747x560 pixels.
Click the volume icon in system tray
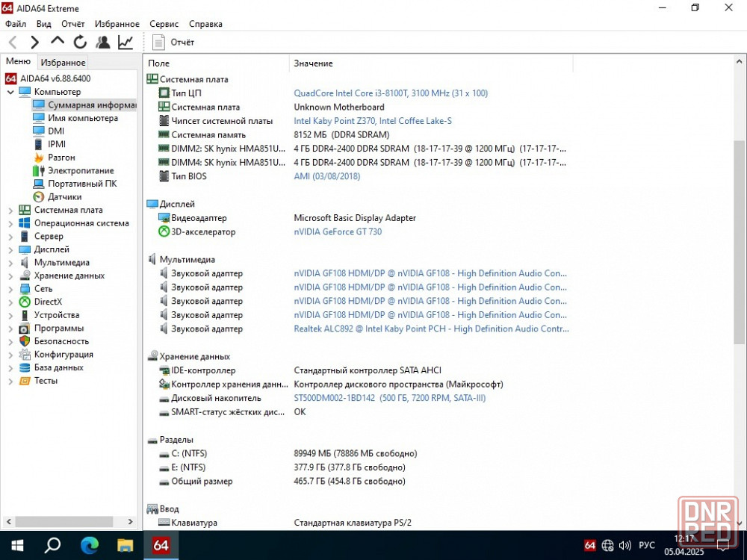pos(624,546)
